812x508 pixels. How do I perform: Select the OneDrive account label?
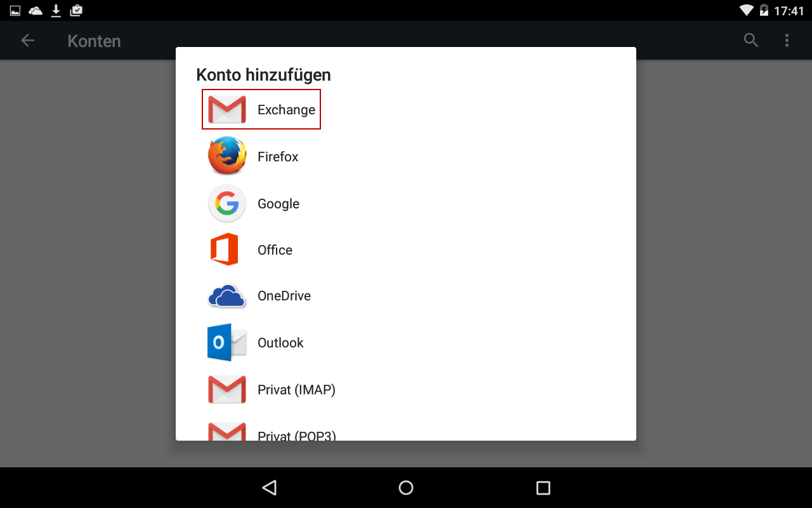[284, 296]
